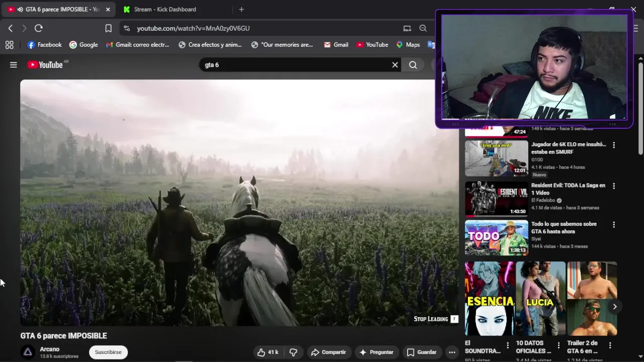Open the 'Gmail: correo electr...' bookmark

coord(137,45)
